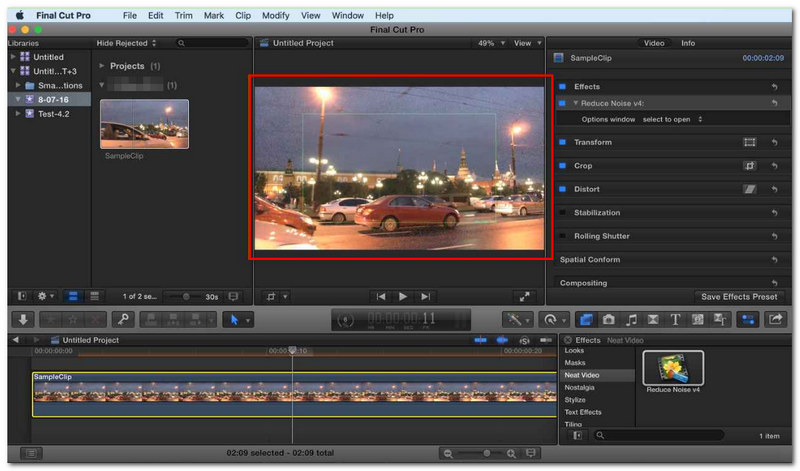This screenshot has height=471, width=800.
Task: Click the Import Media down-arrow icon
Action: [x=23, y=320]
